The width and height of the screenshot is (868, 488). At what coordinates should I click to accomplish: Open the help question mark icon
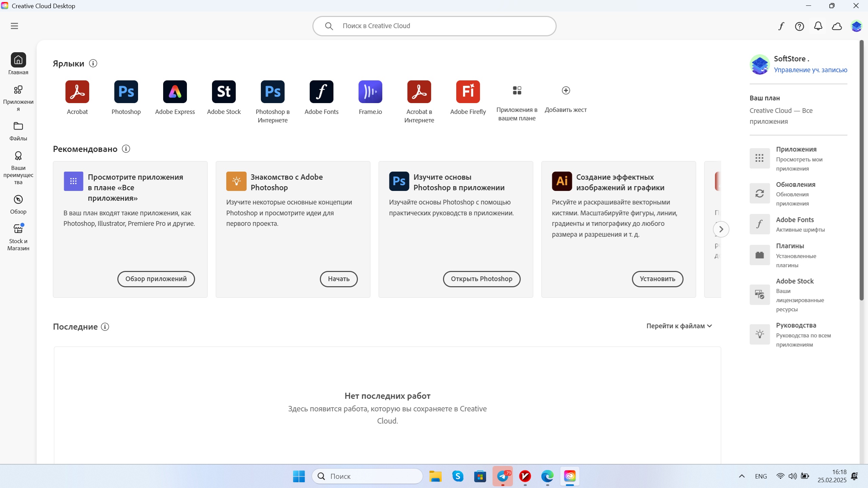click(799, 26)
